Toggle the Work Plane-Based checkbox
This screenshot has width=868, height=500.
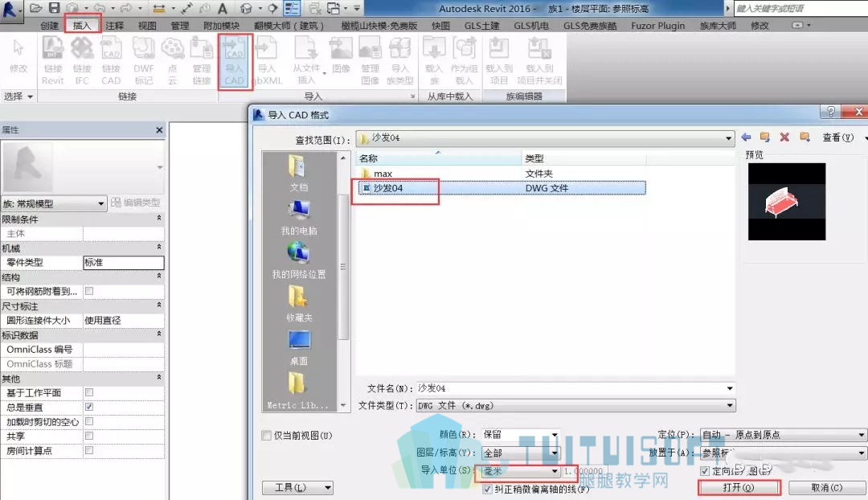89,392
